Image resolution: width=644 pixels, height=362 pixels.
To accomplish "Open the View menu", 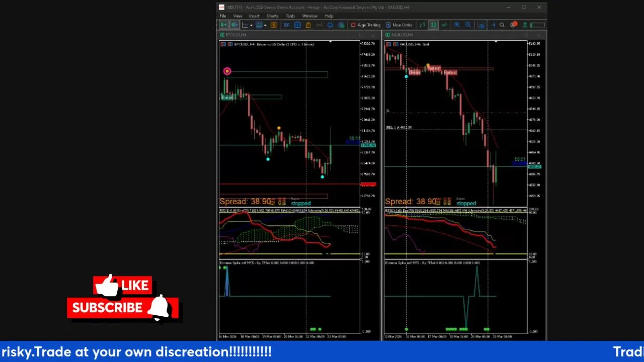I will tap(237, 16).
